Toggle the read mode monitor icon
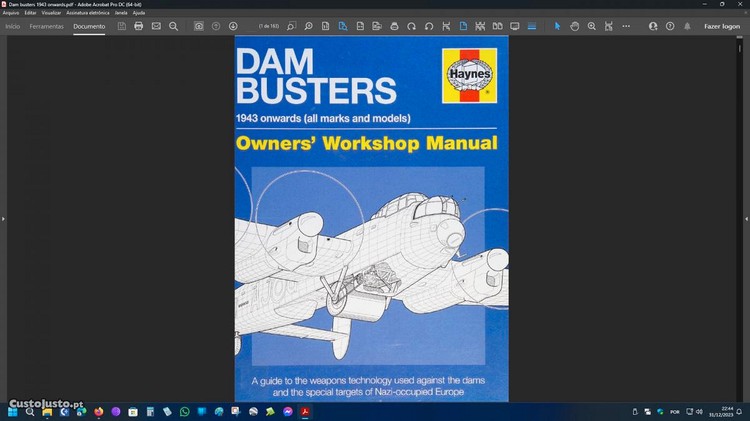 tap(515, 26)
